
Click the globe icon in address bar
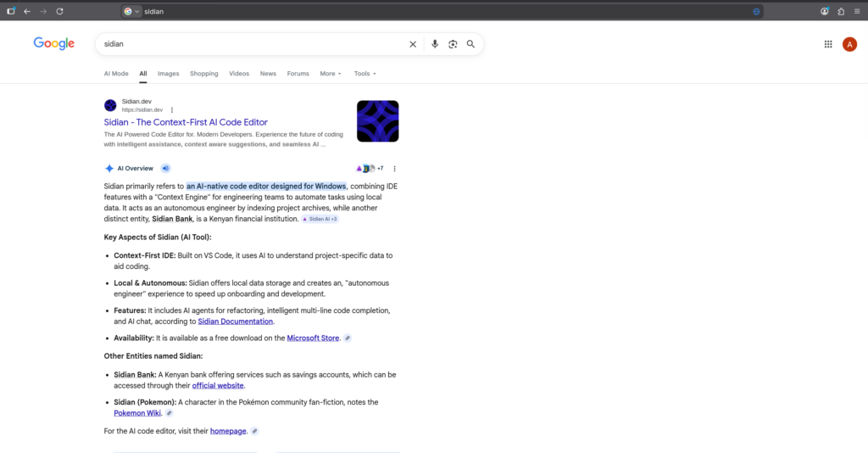pos(756,11)
